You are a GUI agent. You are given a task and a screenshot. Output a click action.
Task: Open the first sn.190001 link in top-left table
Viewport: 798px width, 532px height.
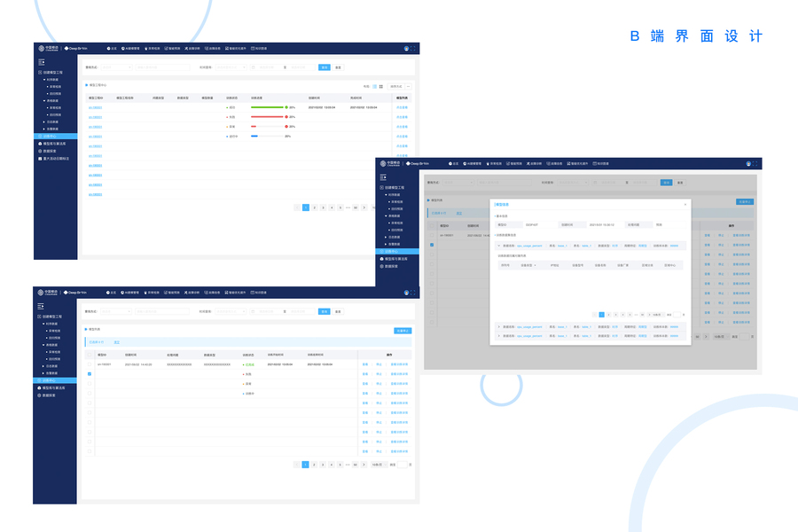point(95,108)
